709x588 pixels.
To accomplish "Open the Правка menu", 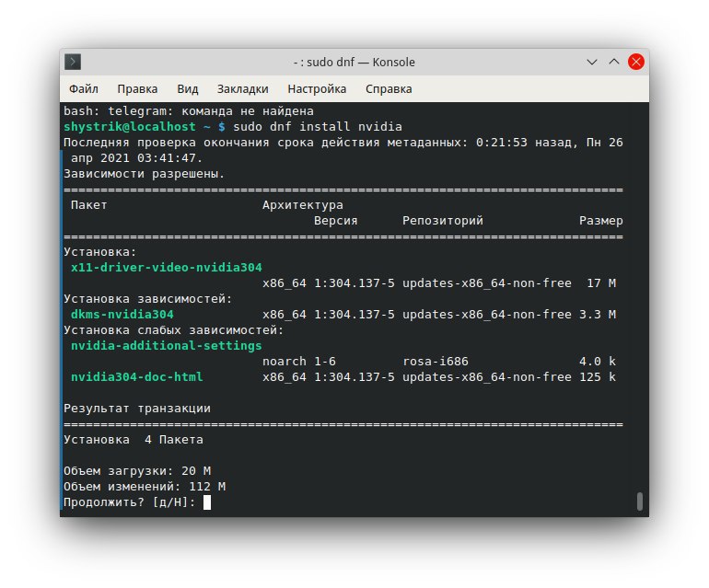I will pos(137,89).
